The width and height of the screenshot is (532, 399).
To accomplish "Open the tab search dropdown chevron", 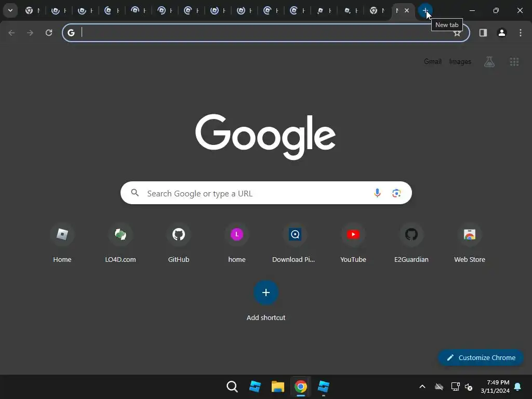I will pos(10,10).
